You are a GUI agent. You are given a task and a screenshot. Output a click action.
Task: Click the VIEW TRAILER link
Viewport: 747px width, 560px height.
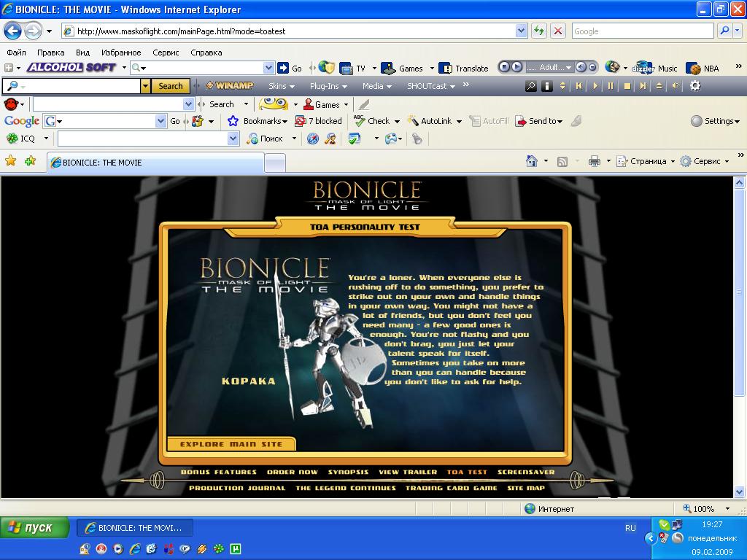point(408,472)
